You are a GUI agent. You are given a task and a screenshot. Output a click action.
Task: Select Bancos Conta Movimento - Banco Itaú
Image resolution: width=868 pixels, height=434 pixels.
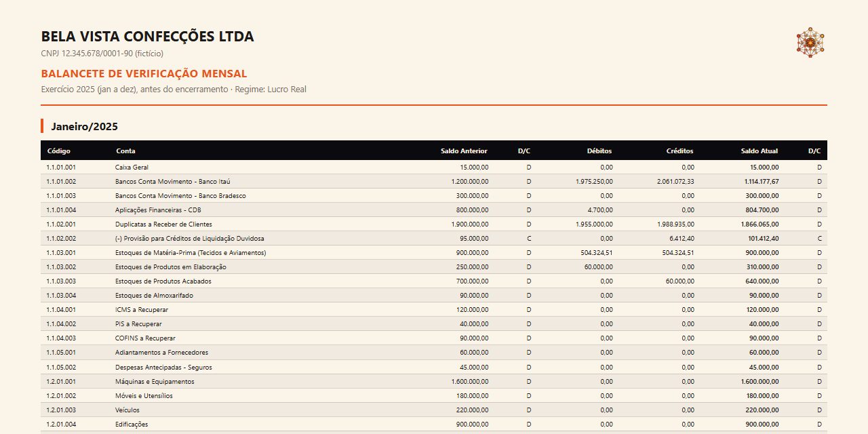(172, 182)
